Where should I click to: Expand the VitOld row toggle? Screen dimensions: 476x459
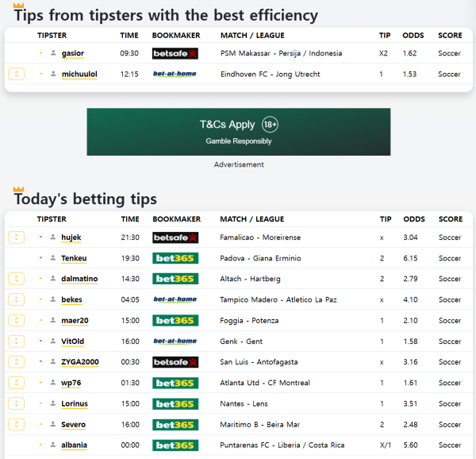tap(16, 341)
